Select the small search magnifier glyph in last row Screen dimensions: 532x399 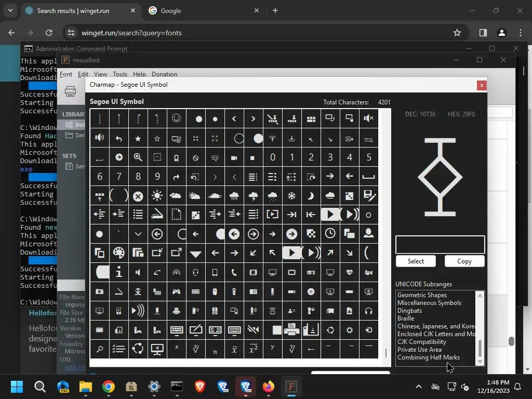pyautogui.click(x=99, y=349)
